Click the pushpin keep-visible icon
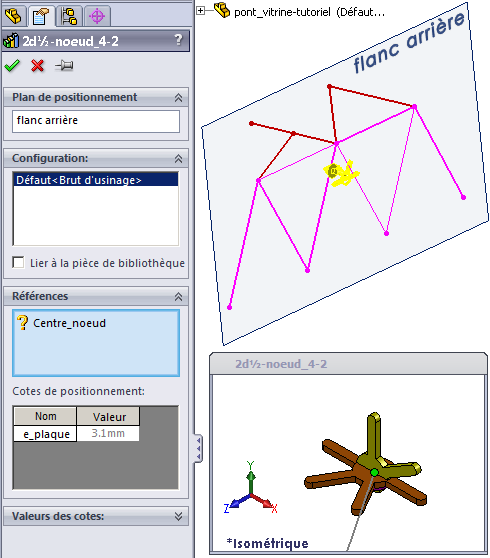Screen dimensions: 490x558 pos(64,66)
